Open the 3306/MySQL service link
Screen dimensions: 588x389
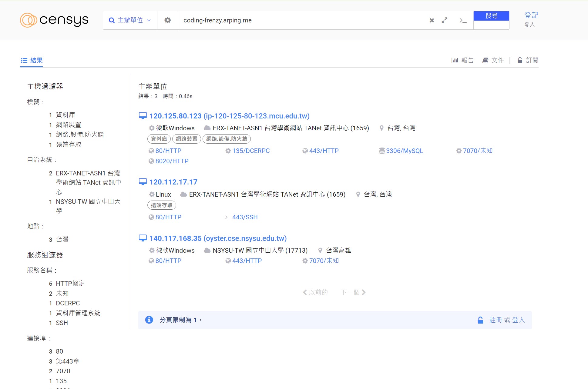point(404,151)
